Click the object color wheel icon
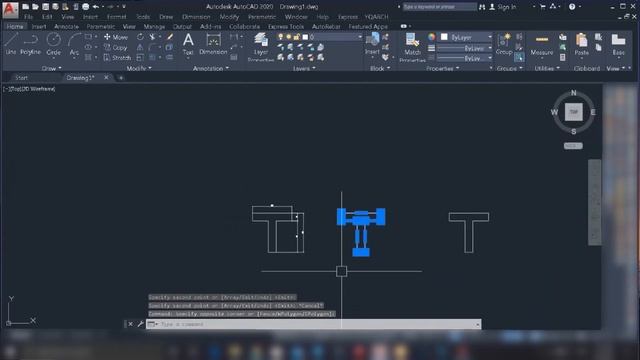This screenshot has width=640, height=360. (431, 37)
